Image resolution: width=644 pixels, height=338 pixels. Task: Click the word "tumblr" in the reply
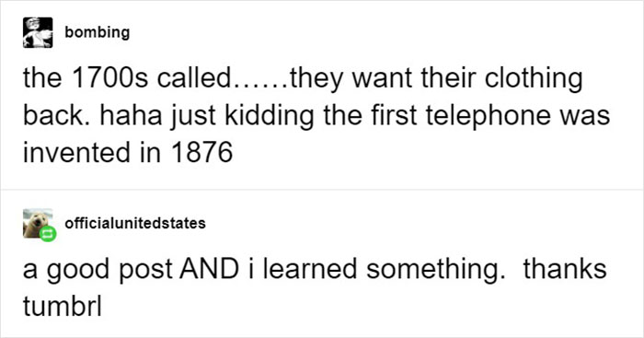(x=62, y=306)
